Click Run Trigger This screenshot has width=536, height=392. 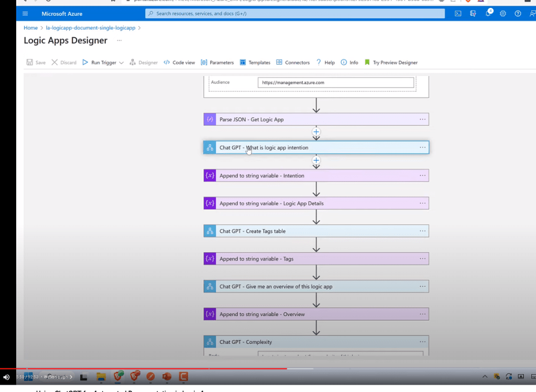(100, 62)
